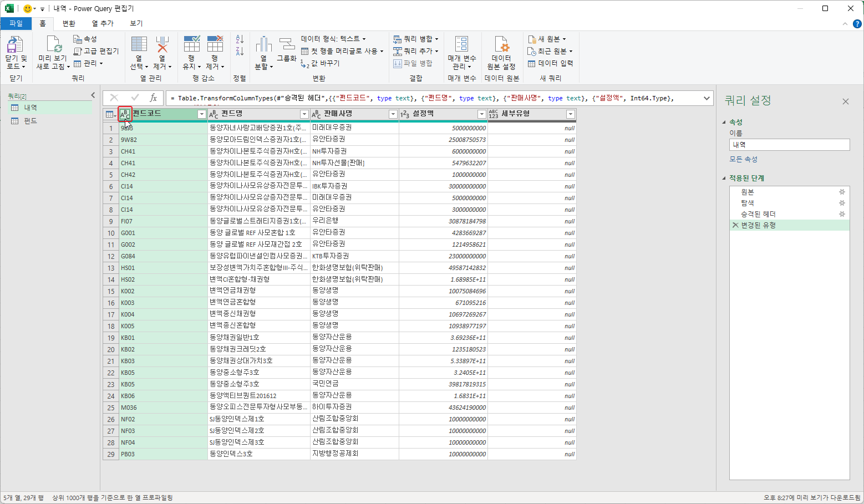Sort ascending with the A-Z icon
Screen dimensions: 864x504
click(x=240, y=39)
